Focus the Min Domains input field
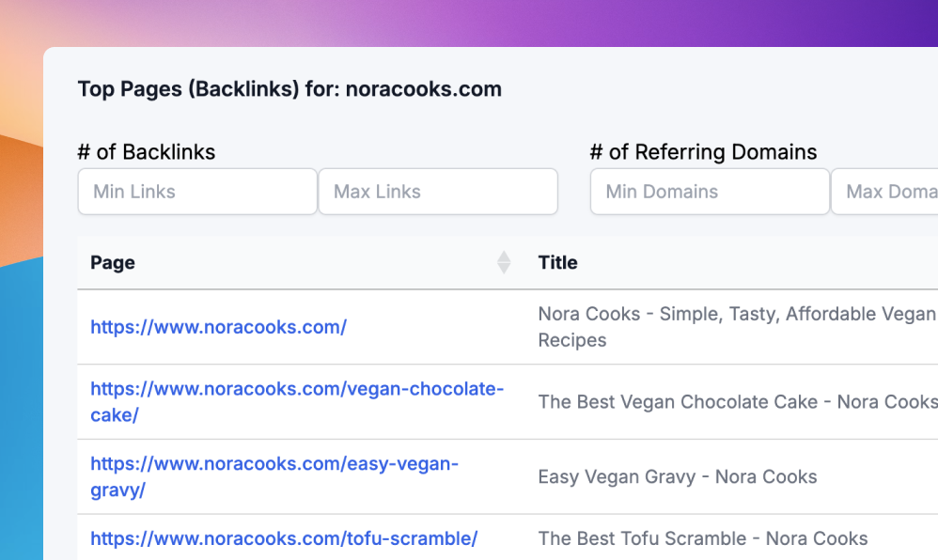This screenshot has width=938, height=560. click(x=710, y=192)
